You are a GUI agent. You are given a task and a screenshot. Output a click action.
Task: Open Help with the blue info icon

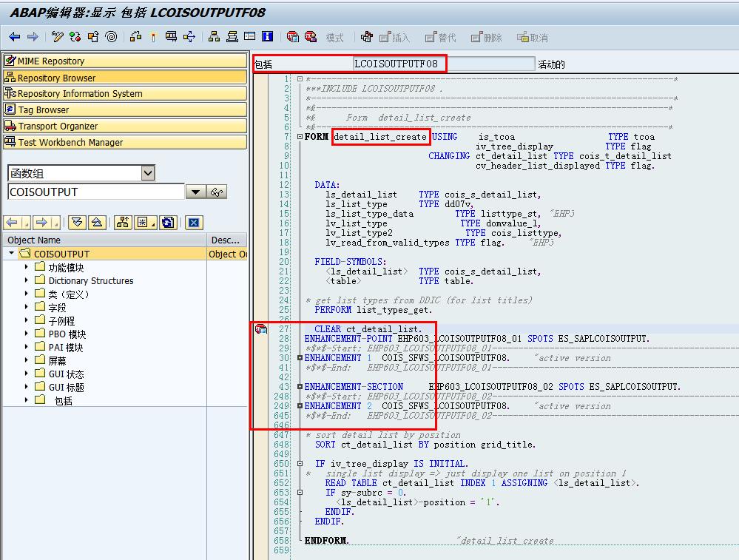coord(267,37)
